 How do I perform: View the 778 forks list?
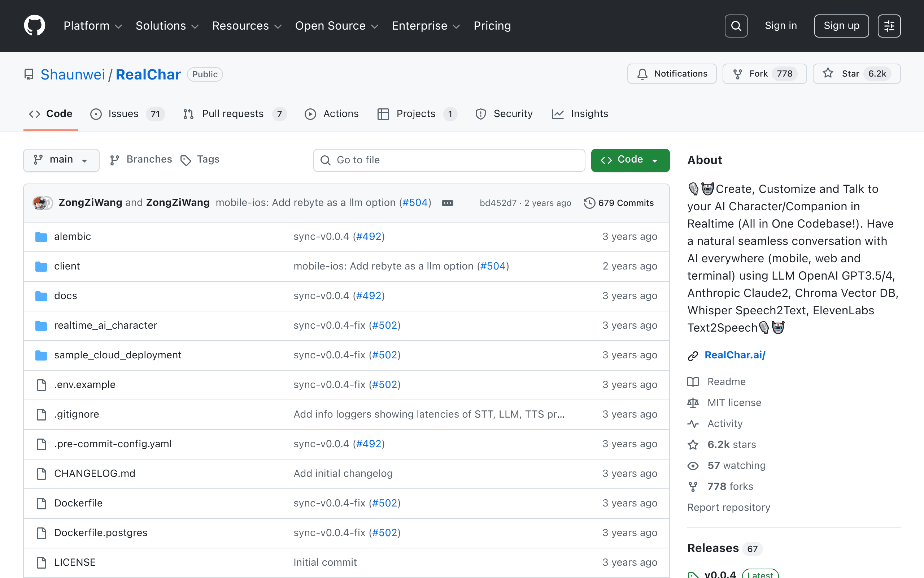click(730, 487)
